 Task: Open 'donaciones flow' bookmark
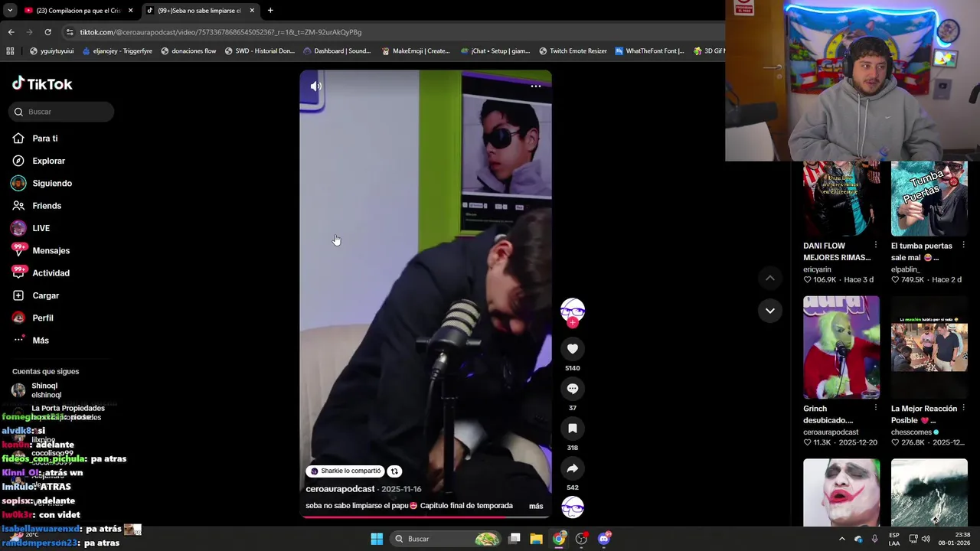[x=188, y=51]
